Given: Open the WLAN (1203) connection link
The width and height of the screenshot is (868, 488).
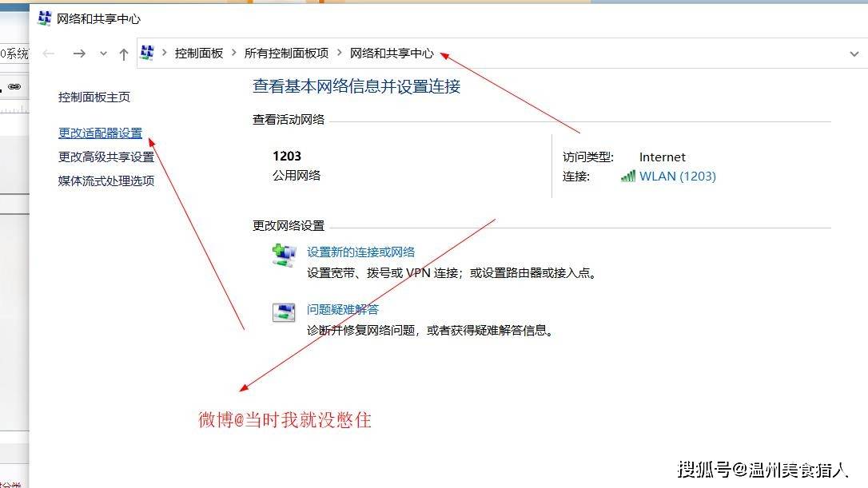Looking at the screenshot, I should coord(678,176).
